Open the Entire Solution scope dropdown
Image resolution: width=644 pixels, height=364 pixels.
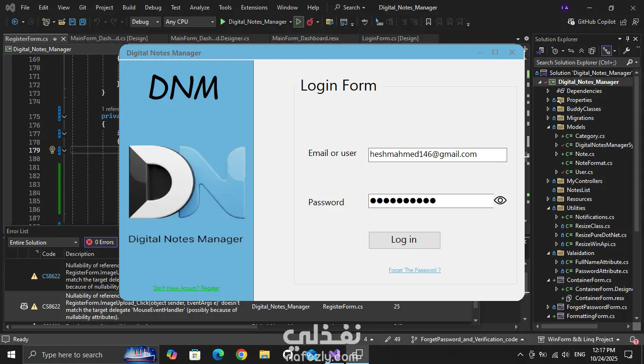click(43, 242)
